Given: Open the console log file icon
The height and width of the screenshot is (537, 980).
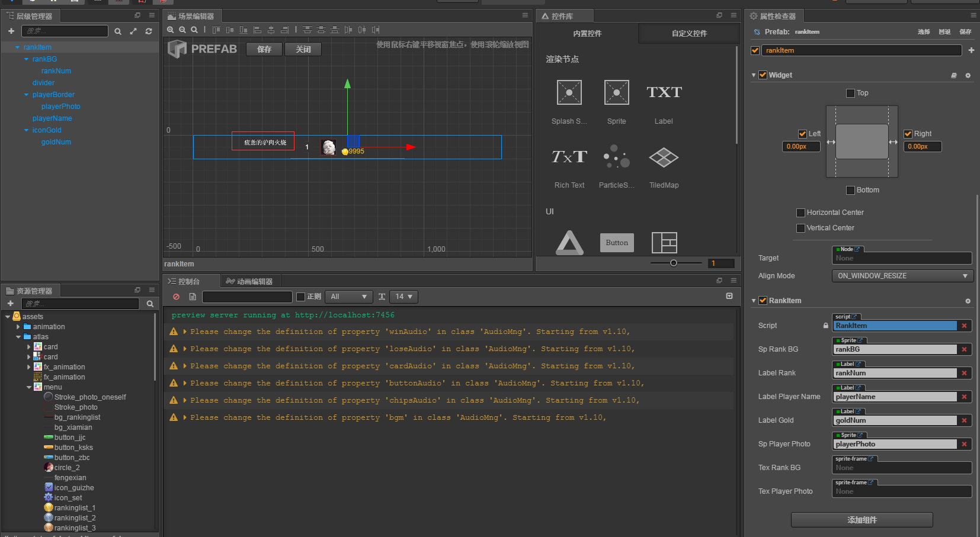Looking at the screenshot, I should [x=193, y=297].
